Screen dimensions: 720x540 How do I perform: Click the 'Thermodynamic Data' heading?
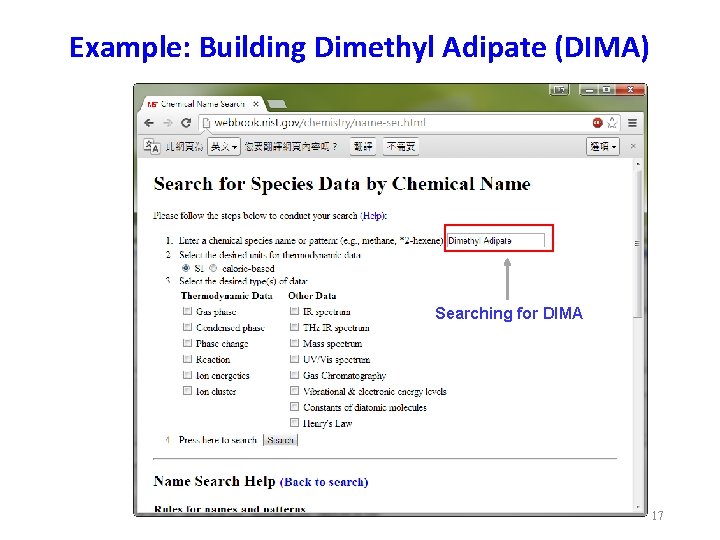tap(227, 296)
